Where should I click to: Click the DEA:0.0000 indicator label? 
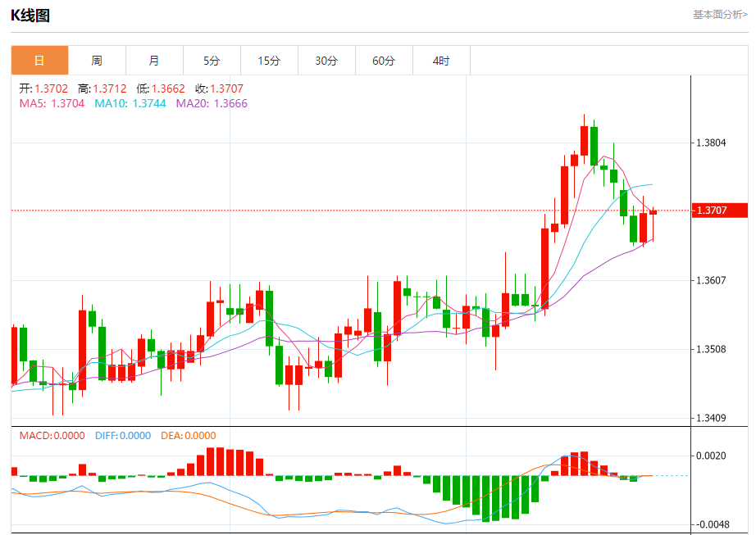(x=189, y=436)
